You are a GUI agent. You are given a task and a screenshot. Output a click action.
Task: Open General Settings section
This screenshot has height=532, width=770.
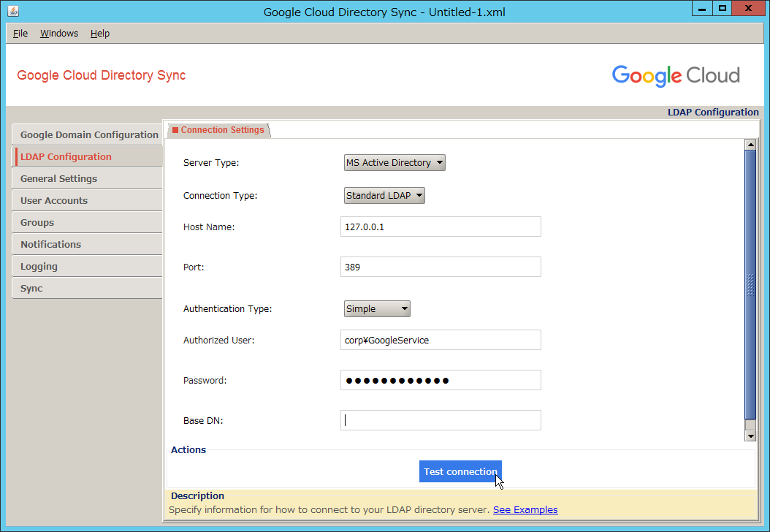click(88, 179)
